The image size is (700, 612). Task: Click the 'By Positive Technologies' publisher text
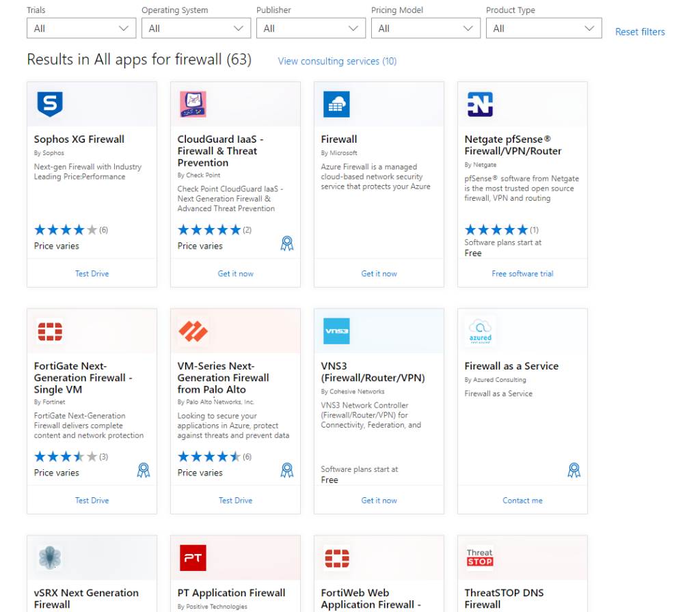pos(212,607)
